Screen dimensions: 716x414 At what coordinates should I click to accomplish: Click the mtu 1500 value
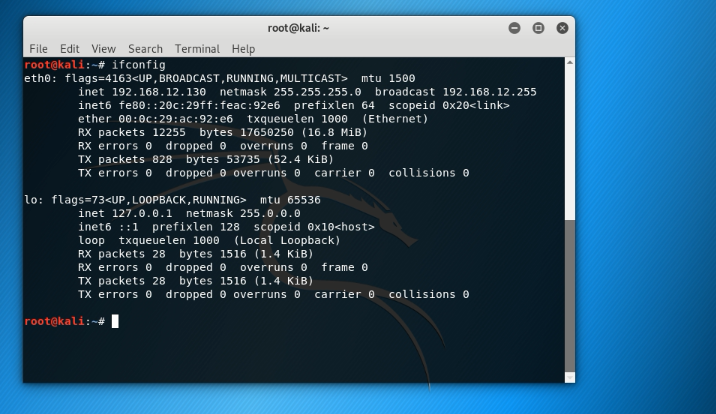pos(388,79)
